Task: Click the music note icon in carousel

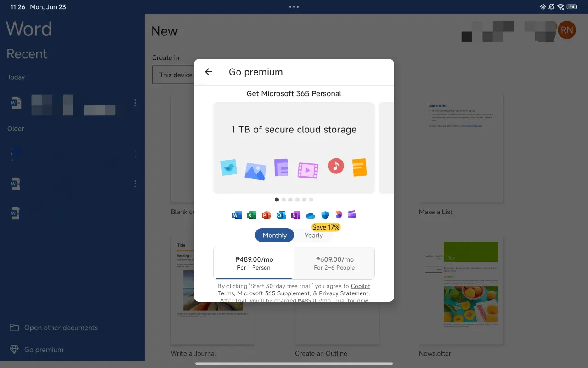Action: 336,166
